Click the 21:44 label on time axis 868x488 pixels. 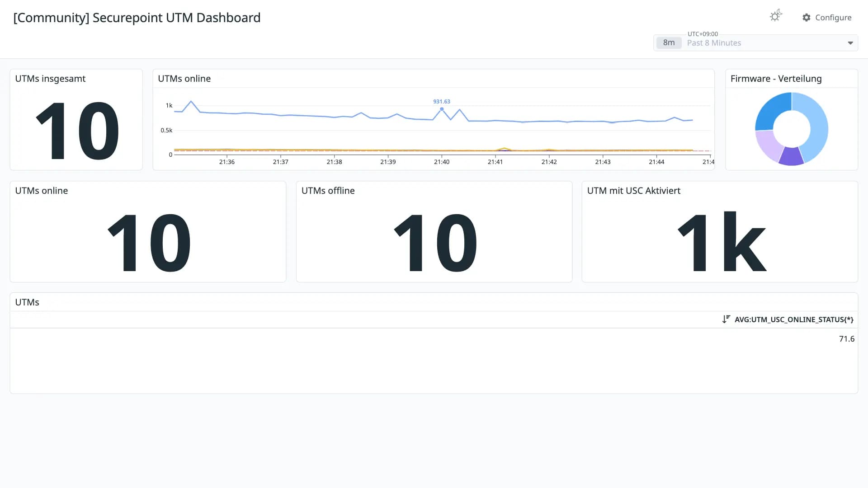click(656, 162)
